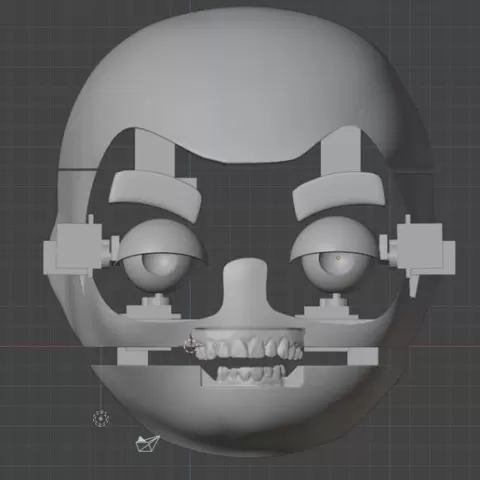The image size is (480, 480).
Task: Select the upper teeth row
Action: click(x=249, y=348)
